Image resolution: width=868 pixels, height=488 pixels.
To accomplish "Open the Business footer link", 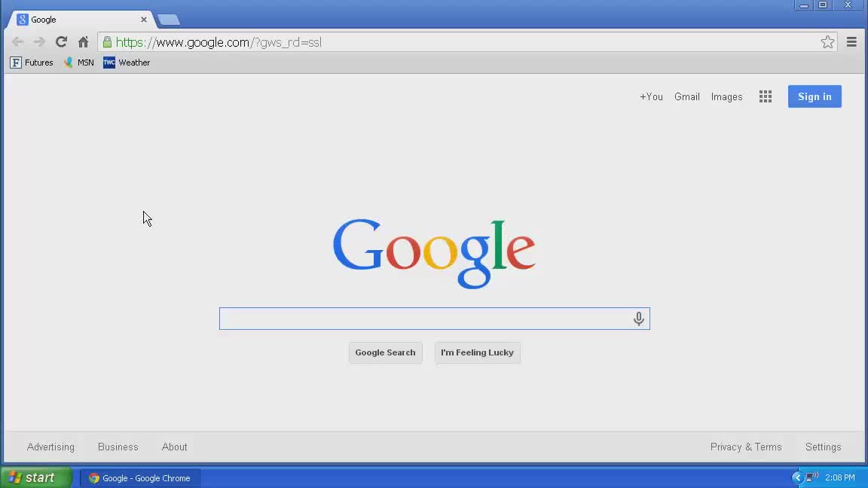I will (118, 447).
